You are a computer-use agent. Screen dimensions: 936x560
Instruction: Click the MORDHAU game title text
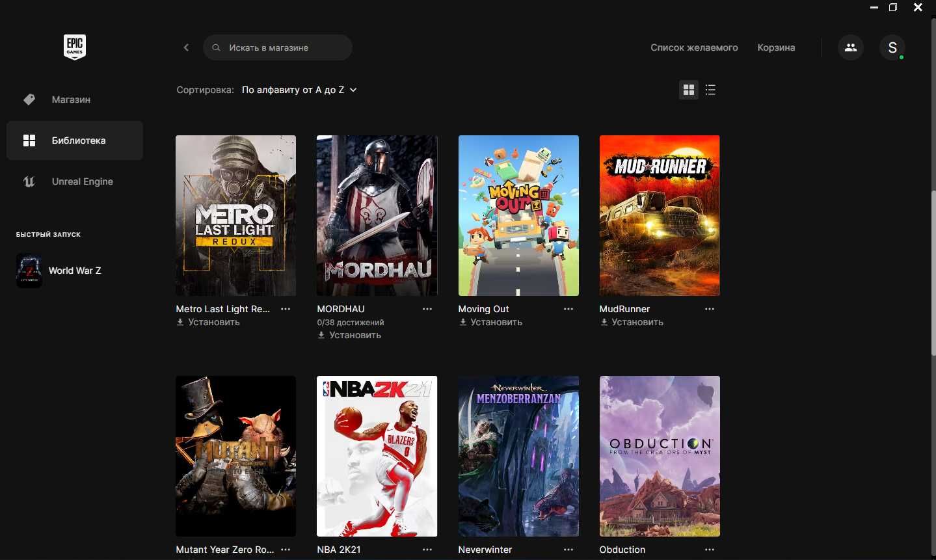(341, 309)
